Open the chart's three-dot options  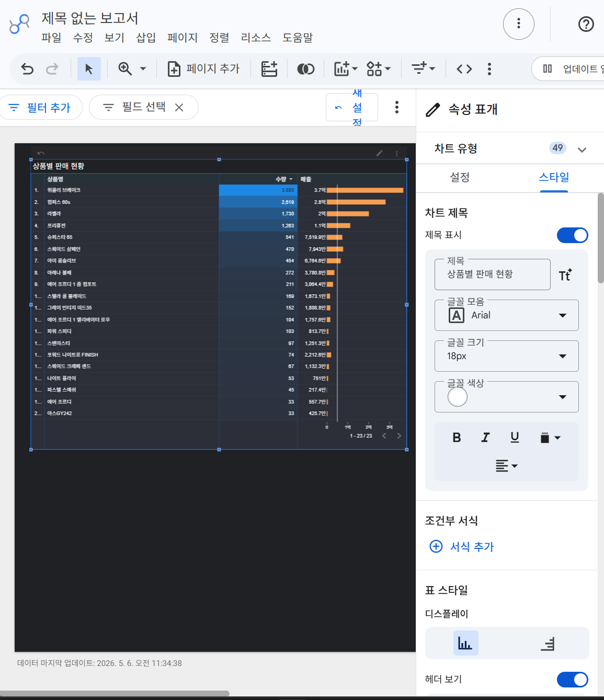click(x=397, y=154)
